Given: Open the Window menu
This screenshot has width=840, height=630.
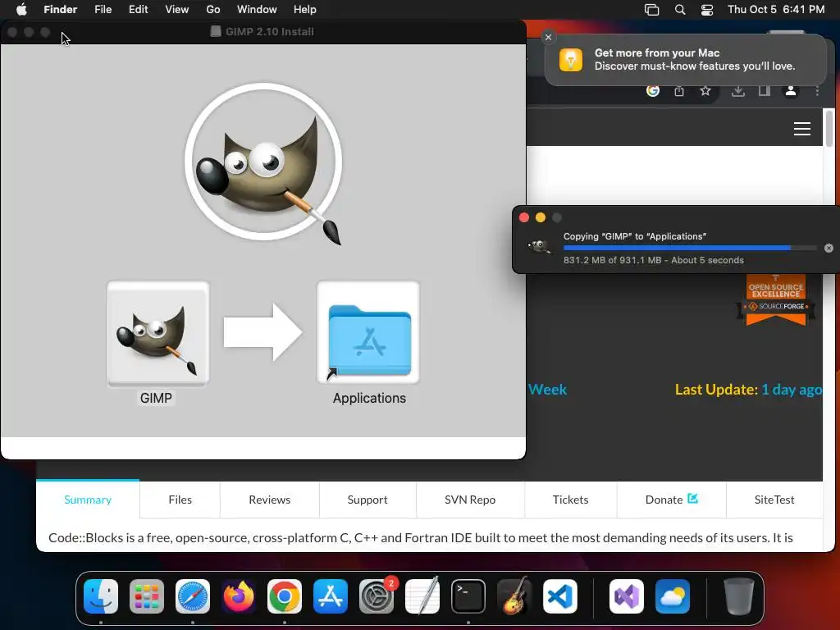Looking at the screenshot, I should tap(257, 10).
